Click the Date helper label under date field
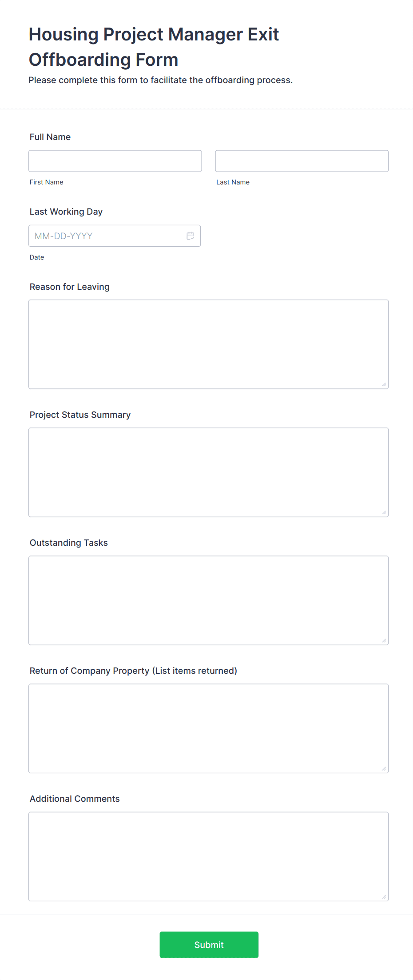This screenshot has width=413, height=980. [x=37, y=257]
